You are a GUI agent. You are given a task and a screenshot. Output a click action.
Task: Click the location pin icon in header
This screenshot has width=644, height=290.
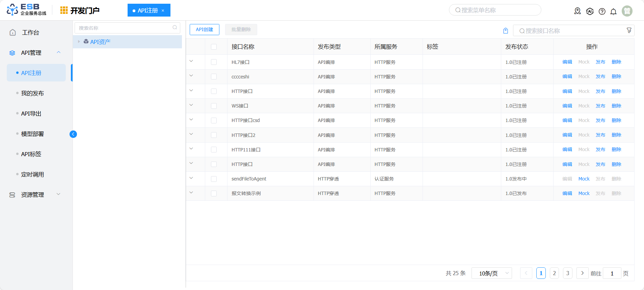click(x=578, y=11)
